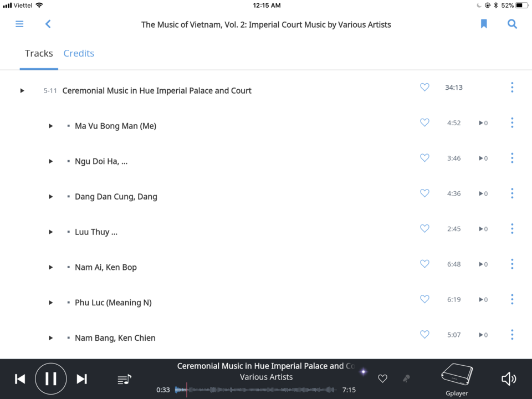
Task: Open the hamburger menu
Action: point(19,24)
